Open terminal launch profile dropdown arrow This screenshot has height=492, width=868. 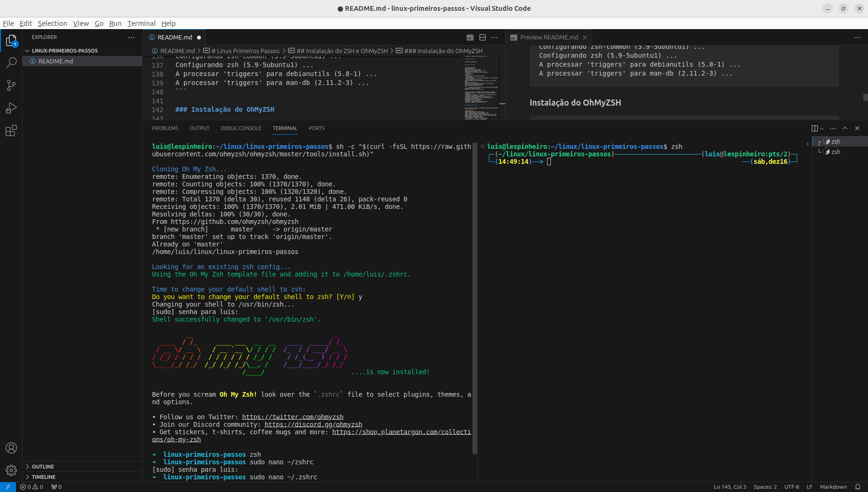(822, 128)
